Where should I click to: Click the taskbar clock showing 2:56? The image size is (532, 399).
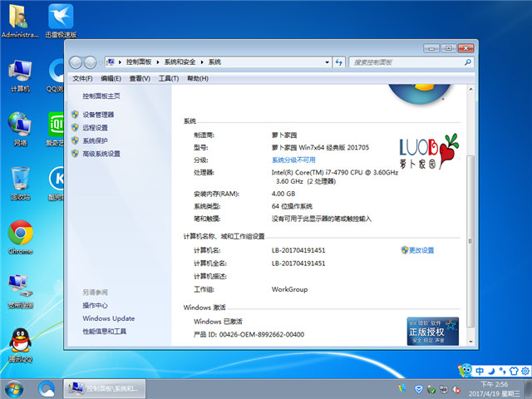pos(495,389)
